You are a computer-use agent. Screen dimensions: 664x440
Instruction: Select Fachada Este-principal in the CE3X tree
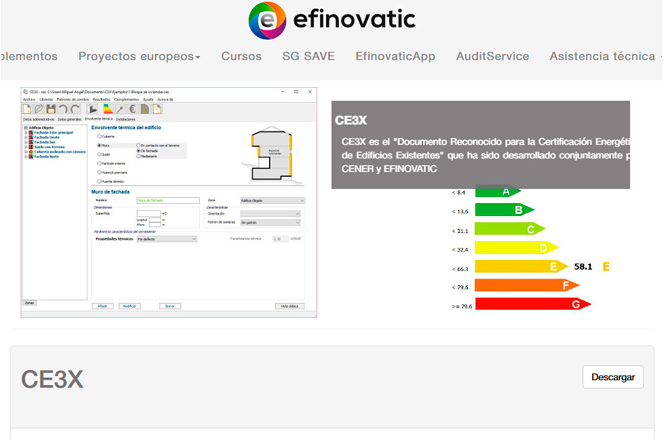click(53, 133)
